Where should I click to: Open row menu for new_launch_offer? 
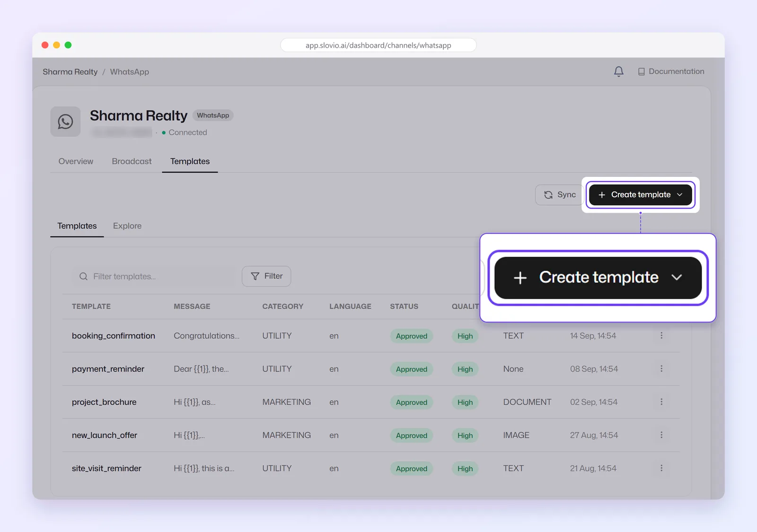click(661, 435)
